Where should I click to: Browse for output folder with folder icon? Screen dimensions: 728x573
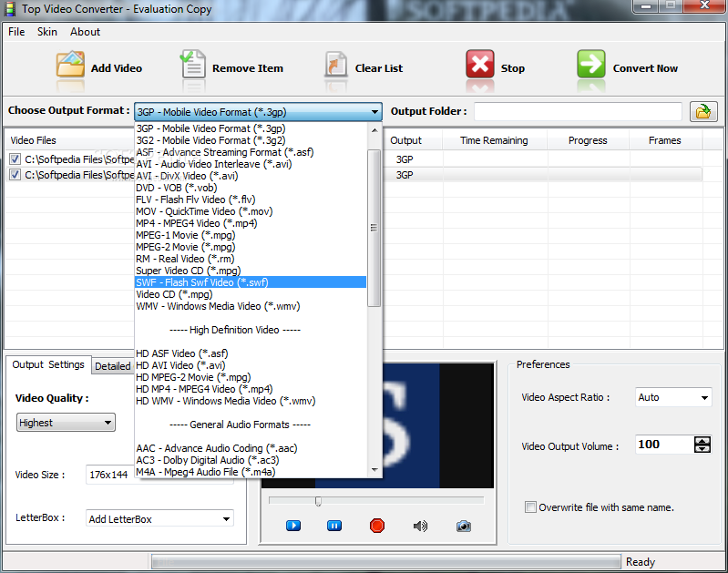[x=702, y=112]
